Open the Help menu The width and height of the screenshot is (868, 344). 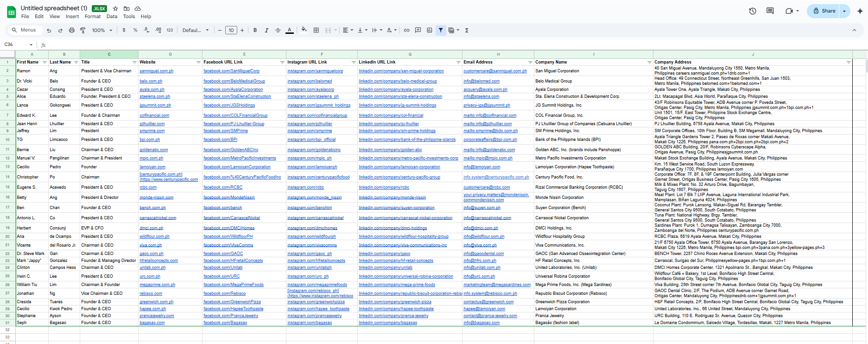[x=146, y=16]
